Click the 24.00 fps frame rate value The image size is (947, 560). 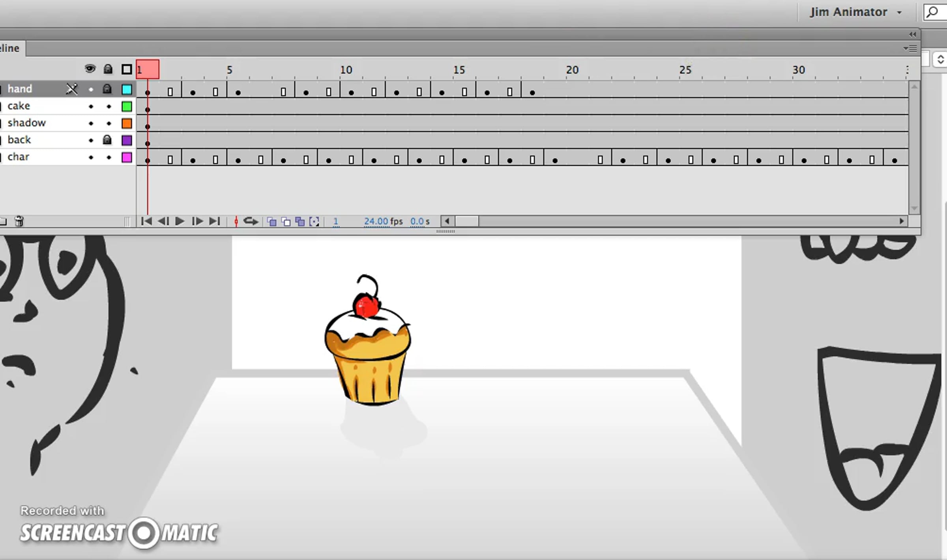coord(376,221)
